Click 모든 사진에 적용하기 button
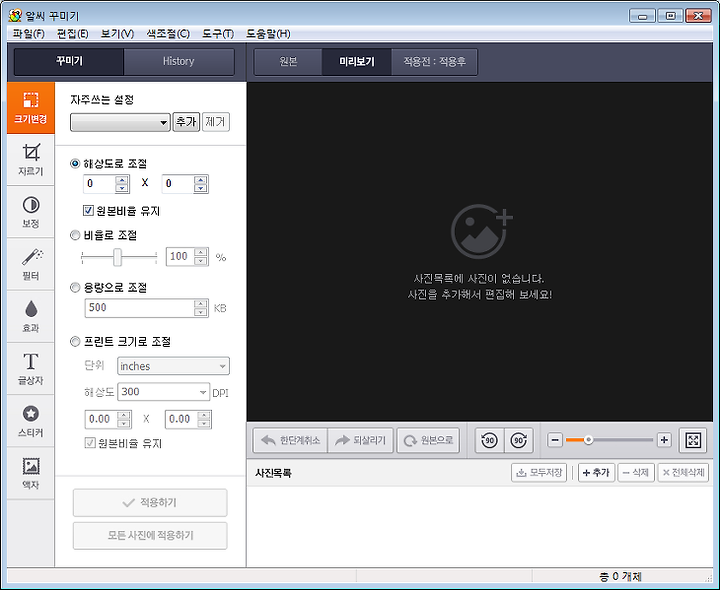The image size is (720, 590). (150, 535)
